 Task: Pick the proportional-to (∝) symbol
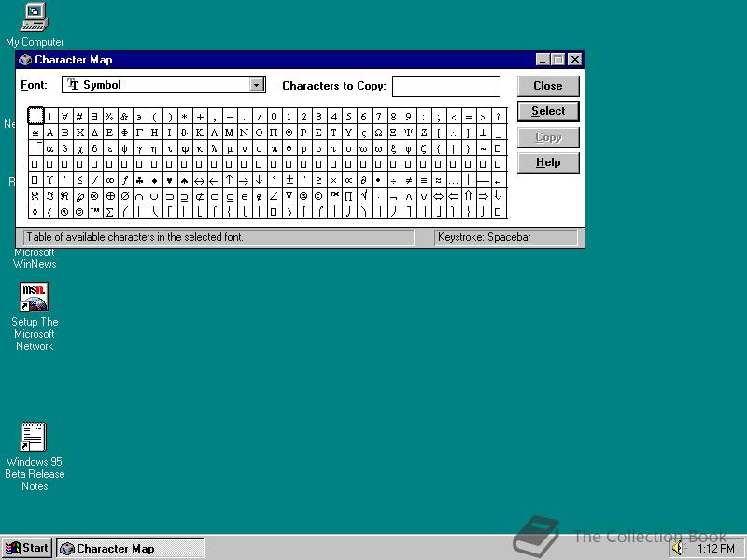coord(348,180)
